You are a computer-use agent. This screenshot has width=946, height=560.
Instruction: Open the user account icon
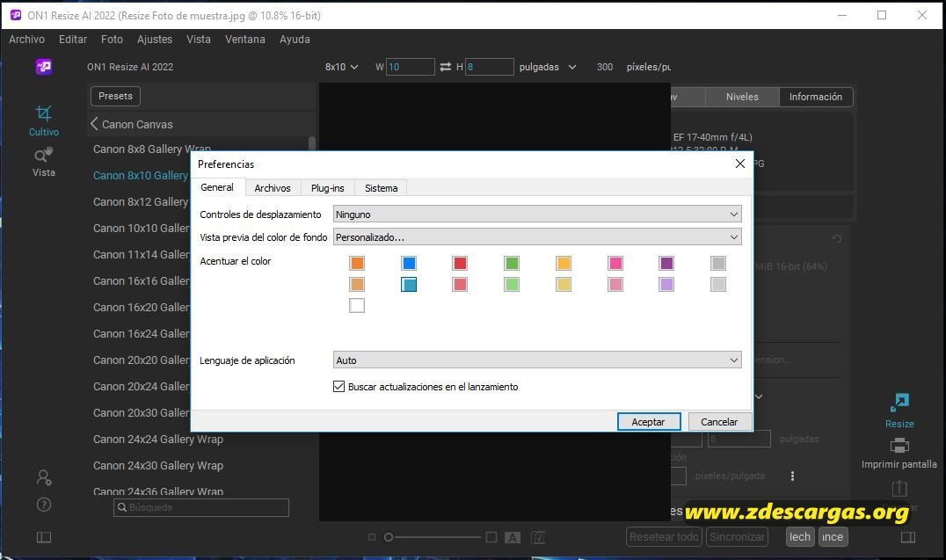[x=44, y=477]
